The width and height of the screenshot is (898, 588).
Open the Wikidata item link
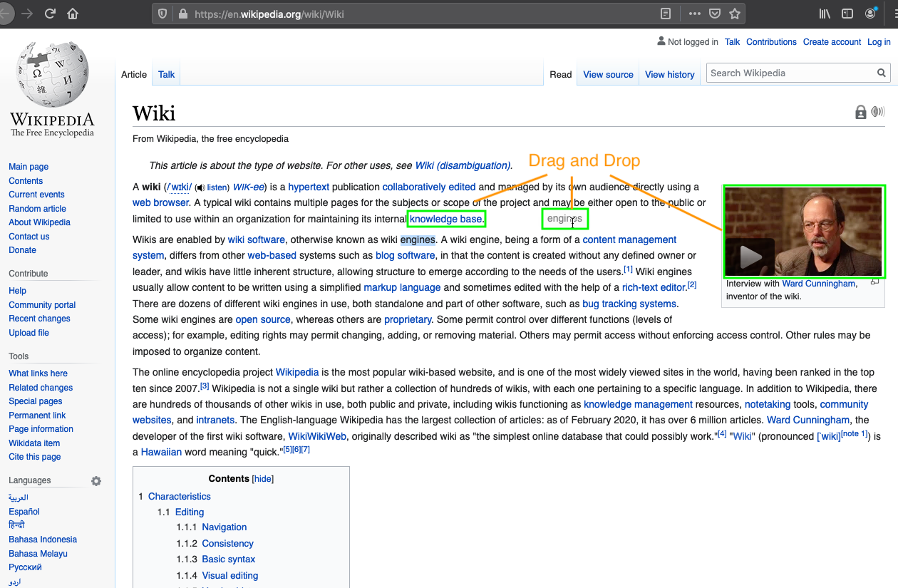(x=34, y=443)
